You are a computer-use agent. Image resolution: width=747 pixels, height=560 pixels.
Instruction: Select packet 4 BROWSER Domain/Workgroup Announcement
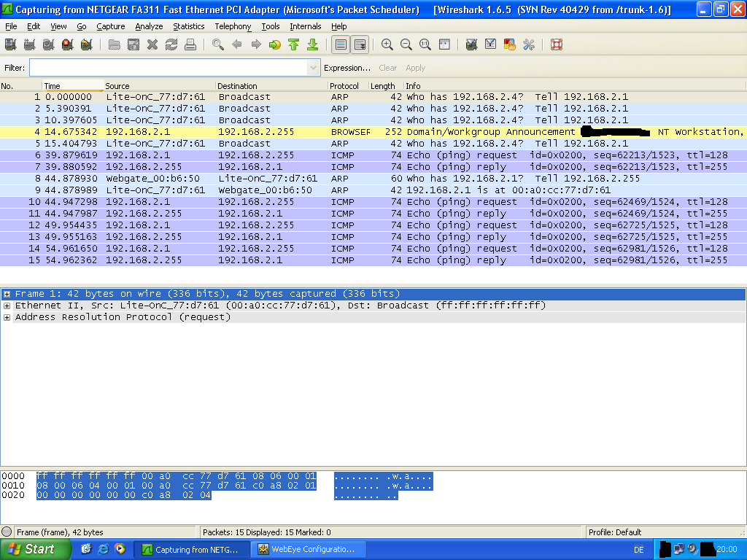(373, 132)
